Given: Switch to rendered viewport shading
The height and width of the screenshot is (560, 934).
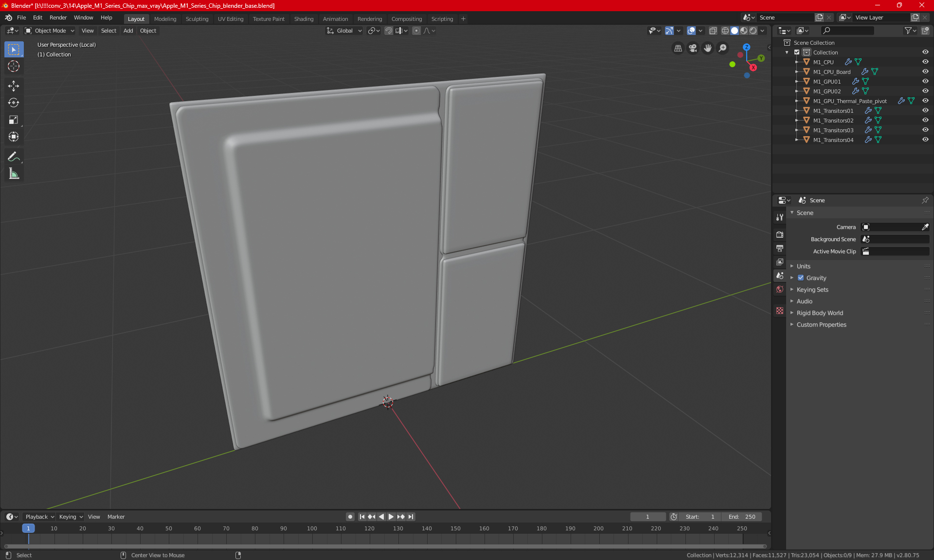Looking at the screenshot, I should tap(753, 31).
